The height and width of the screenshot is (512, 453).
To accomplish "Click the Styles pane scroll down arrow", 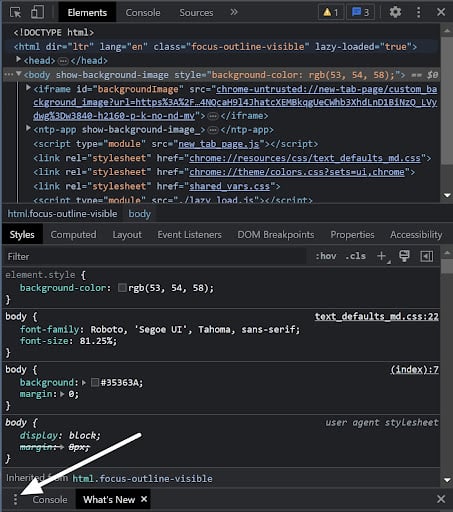I will [x=447, y=480].
